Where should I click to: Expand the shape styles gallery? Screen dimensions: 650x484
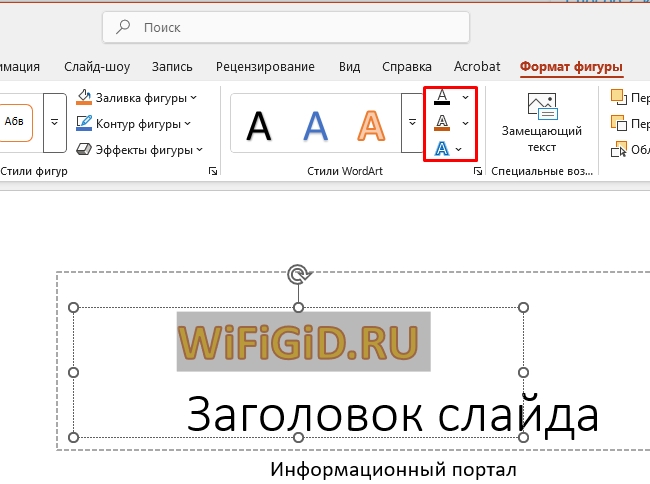(55, 122)
